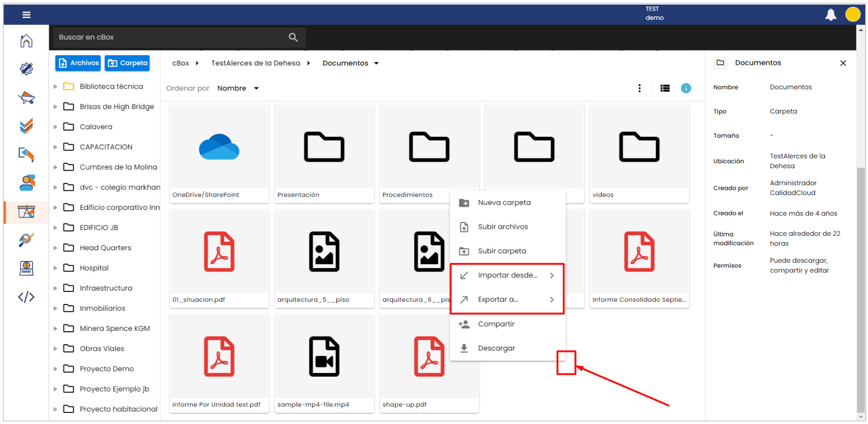This screenshot has height=424, width=868.
Task: Open the shape-up.pdf file
Action: (x=429, y=363)
